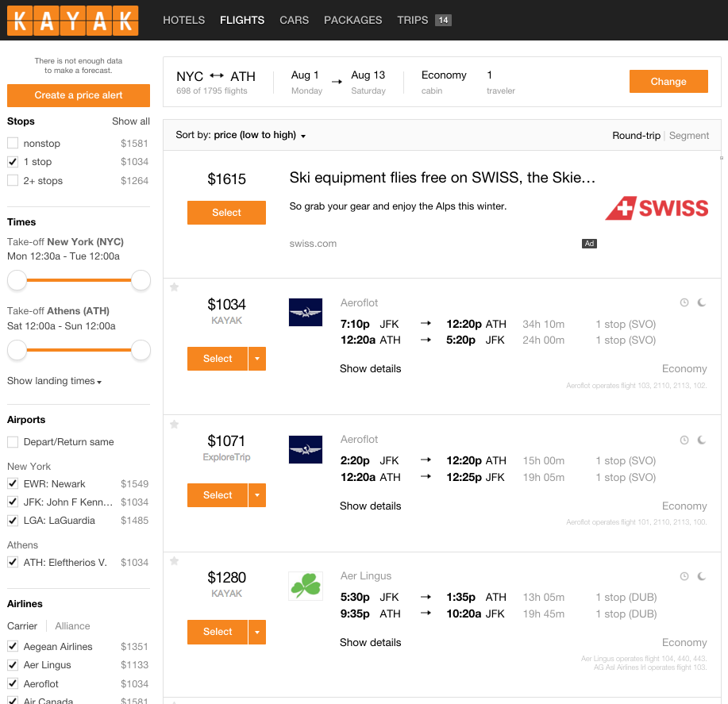
Task: Enable the nonstop flights checkbox
Action: 13,144
